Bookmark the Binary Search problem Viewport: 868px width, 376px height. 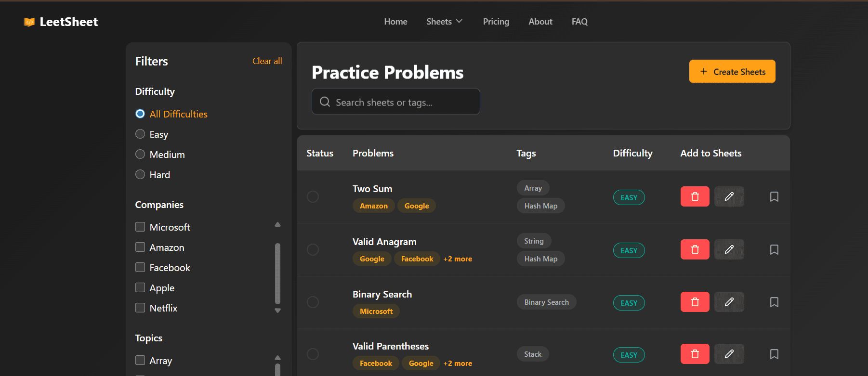[x=774, y=302]
